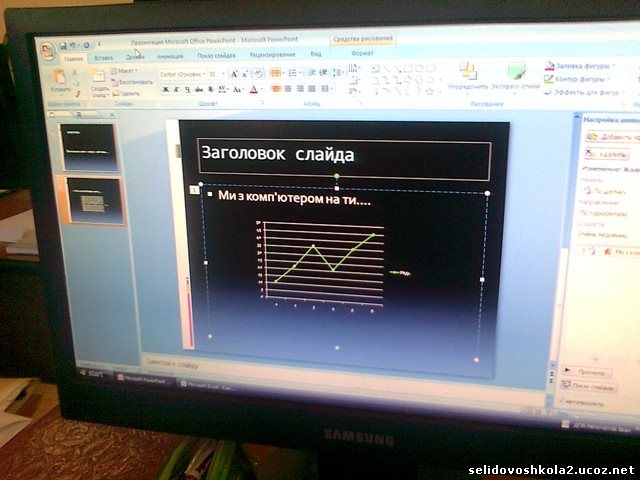Click the text "Ми з комп'ютером на ти...."
Screen dimensions: 640x480
pyautogui.click(x=294, y=197)
